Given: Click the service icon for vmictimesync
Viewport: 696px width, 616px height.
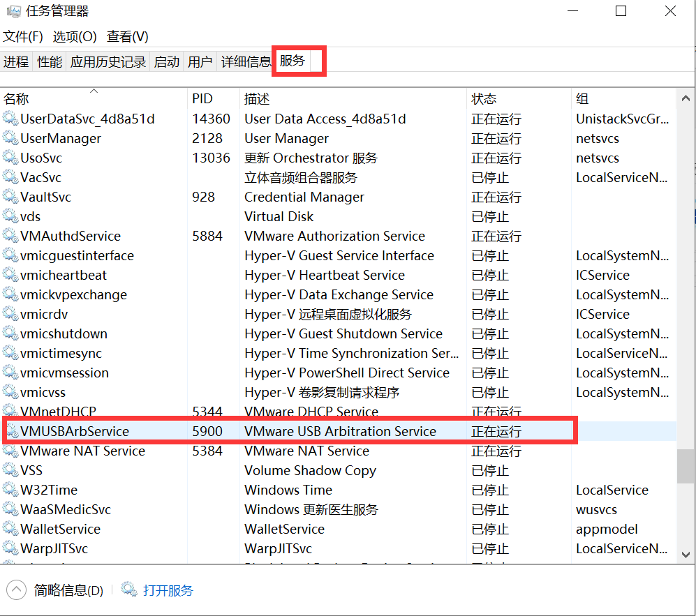Looking at the screenshot, I should click(x=10, y=352).
